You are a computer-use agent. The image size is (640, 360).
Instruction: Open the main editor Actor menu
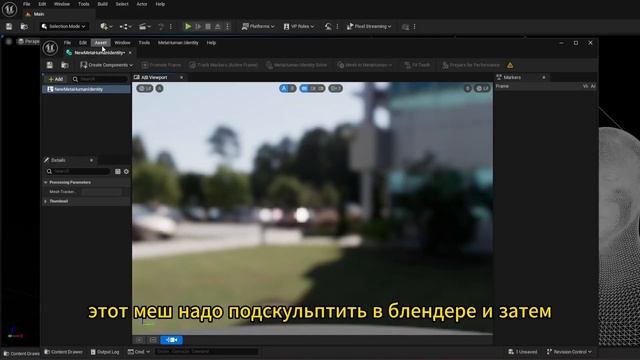click(x=142, y=4)
